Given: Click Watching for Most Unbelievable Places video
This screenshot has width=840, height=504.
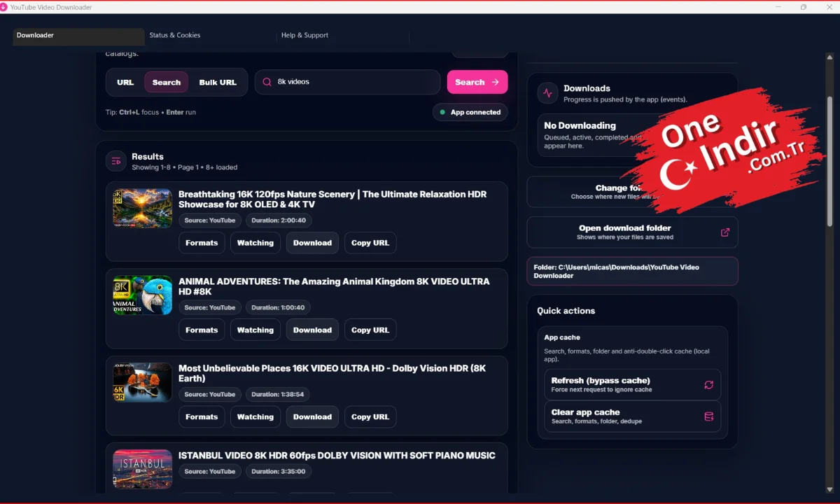Looking at the screenshot, I should [x=255, y=416].
